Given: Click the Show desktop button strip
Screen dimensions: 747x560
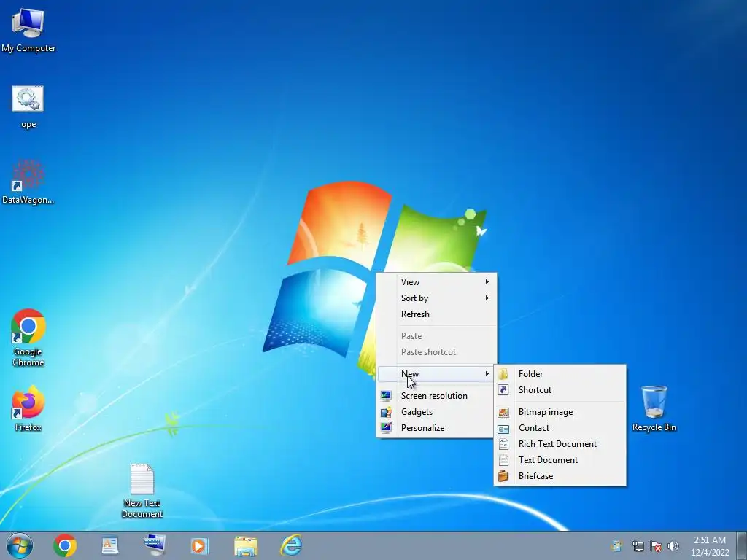Looking at the screenshot, I should (x=742, y=545).
